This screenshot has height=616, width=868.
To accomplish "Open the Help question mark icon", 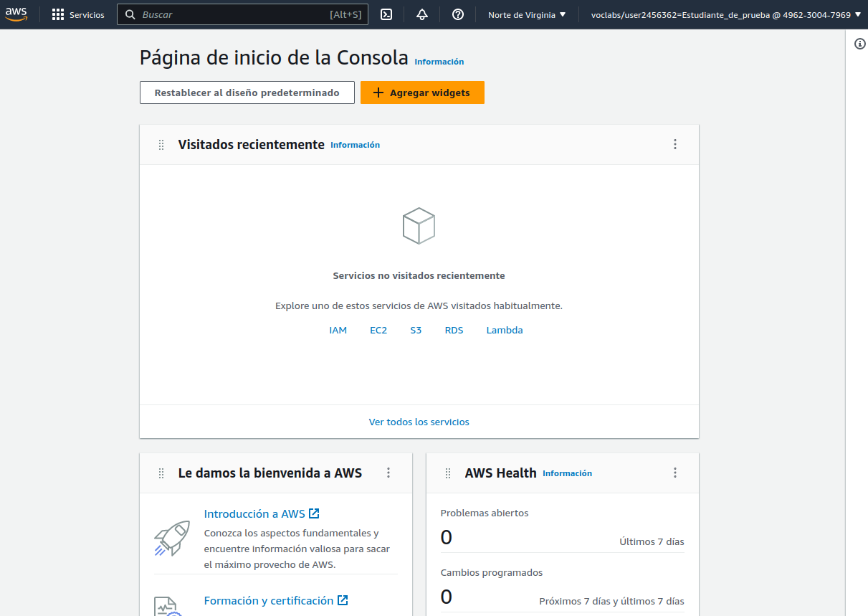I will tap(458, 14).
